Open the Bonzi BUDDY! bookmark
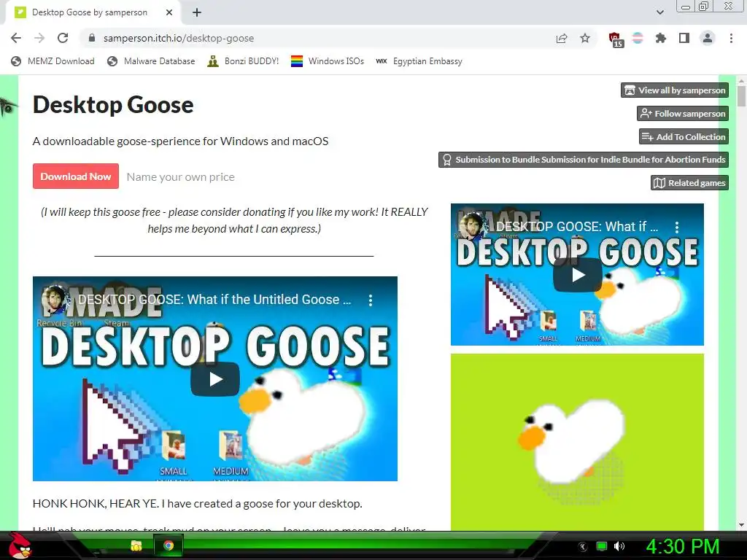The width and height of the screenshot is (747, 560). tap(243, 61)
